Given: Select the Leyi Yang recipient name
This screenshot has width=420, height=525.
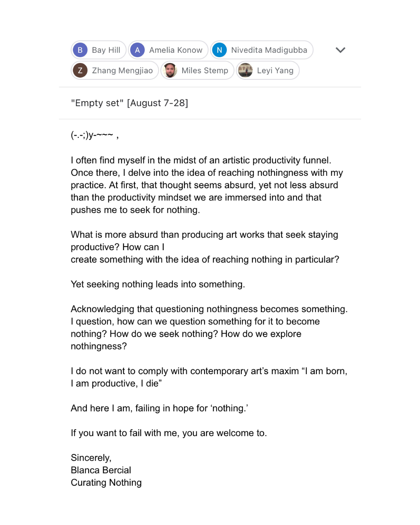Looking at the screenshot, I should tap(275, 70).
